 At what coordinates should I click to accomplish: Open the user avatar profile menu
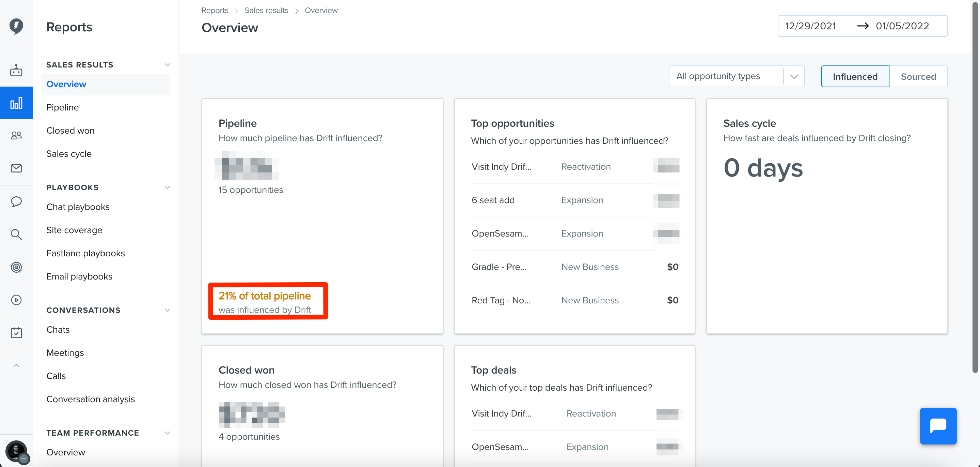(16, 451)
